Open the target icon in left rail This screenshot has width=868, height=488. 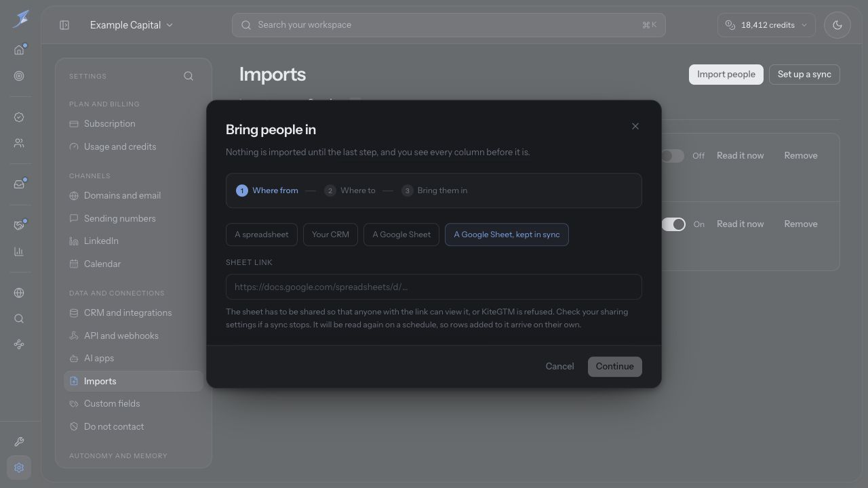[x=19, y=76]
